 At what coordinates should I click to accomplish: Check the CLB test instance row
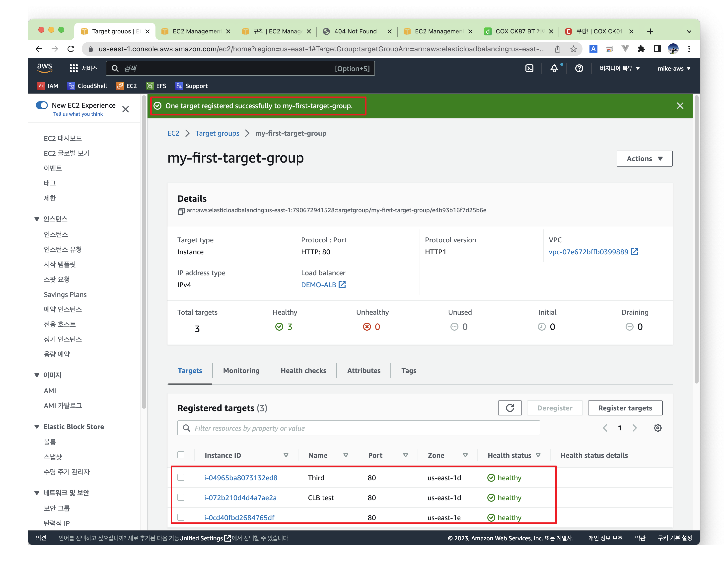point(181,497)
